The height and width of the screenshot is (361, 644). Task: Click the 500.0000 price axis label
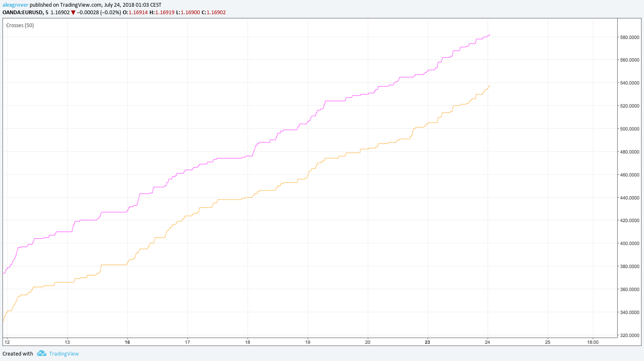tap(630, 129)
